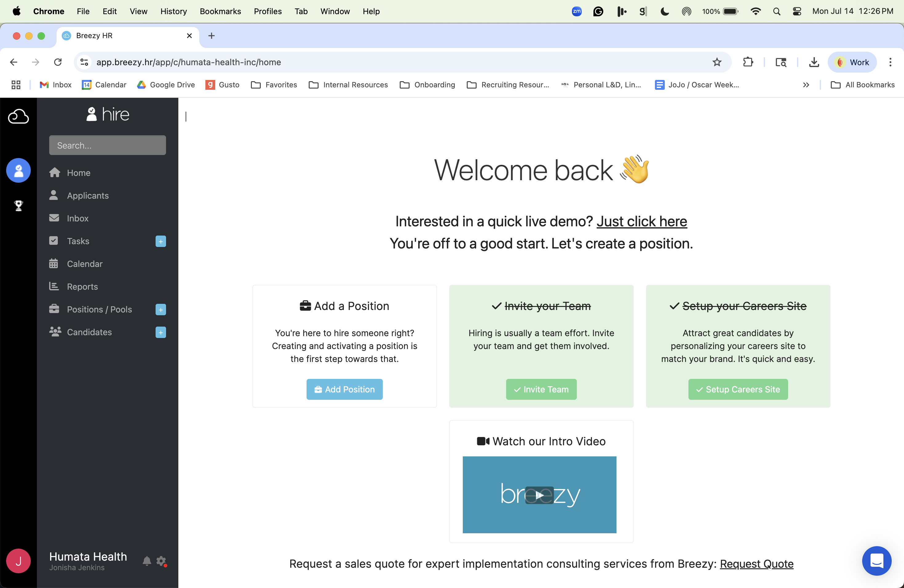Open Spotlight search in menu bar

776,11
